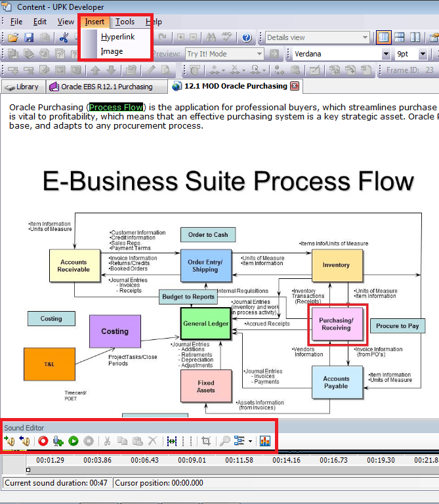Select the horizontal split layout icon
The height and width of the screenshot is (504, 439).
[400, 37]
